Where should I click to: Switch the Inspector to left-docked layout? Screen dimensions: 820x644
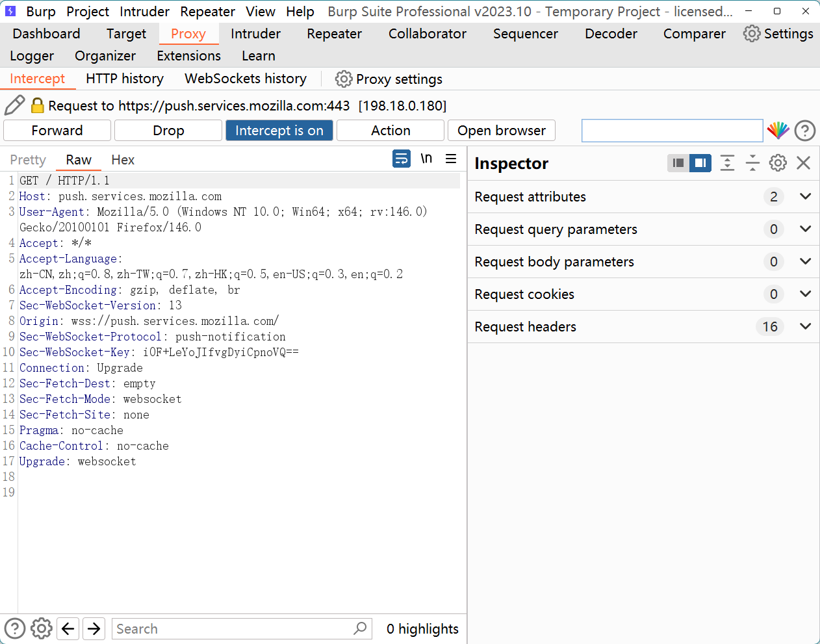click(678, 163)
